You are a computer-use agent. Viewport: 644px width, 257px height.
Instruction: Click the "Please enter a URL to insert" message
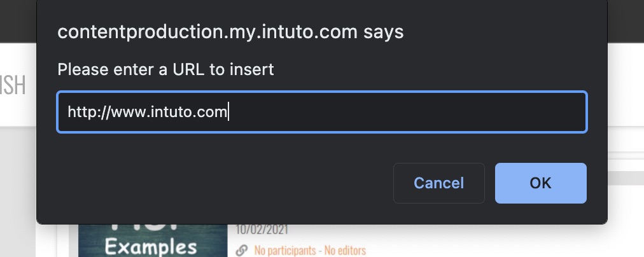[165, 69]
